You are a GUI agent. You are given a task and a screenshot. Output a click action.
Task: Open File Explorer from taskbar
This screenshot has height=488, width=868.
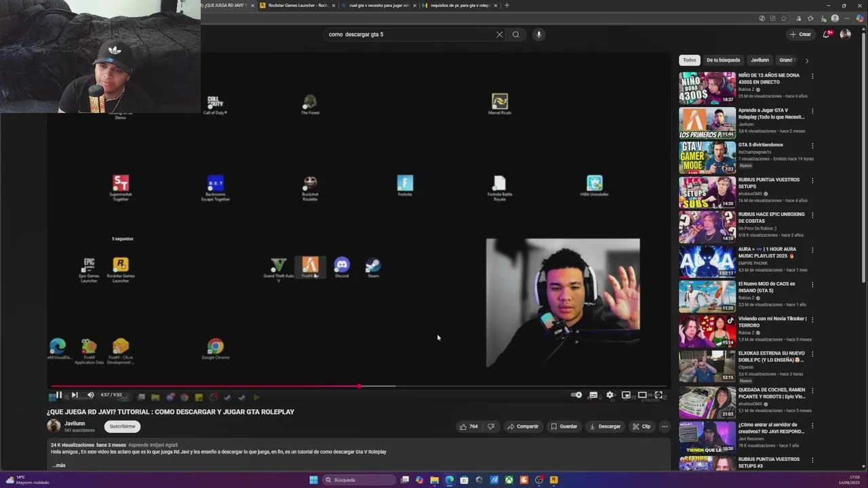(434, 480)
